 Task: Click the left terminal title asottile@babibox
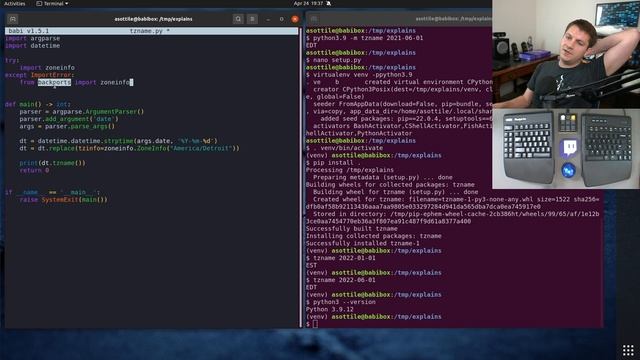coord(153,19)
